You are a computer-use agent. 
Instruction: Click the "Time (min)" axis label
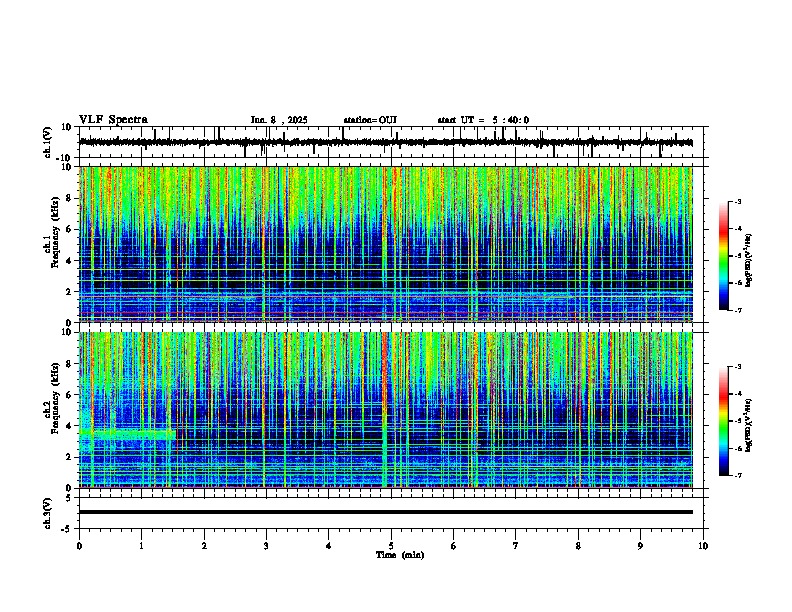[x=400, y=555]
